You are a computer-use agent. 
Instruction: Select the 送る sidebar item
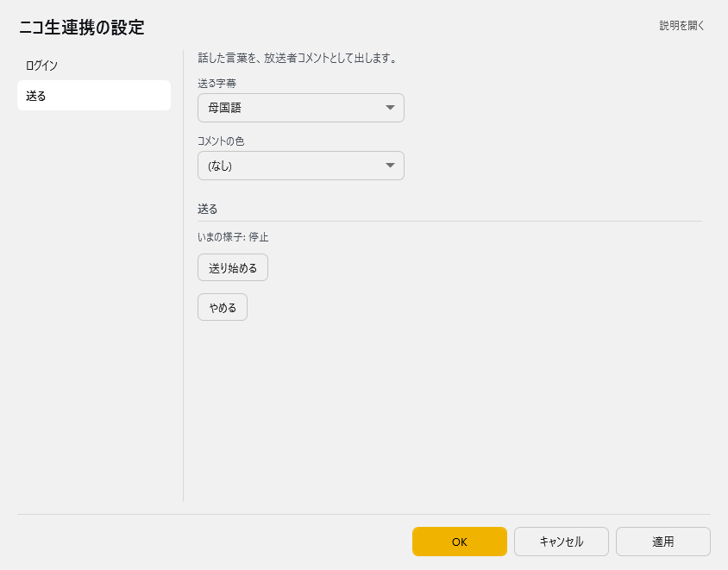click(x=94, y=96)
